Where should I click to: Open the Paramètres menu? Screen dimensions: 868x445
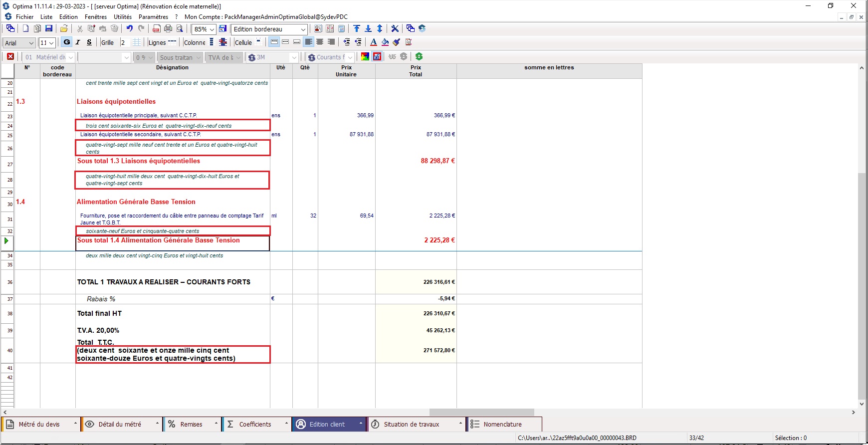[x=154, y=16]
